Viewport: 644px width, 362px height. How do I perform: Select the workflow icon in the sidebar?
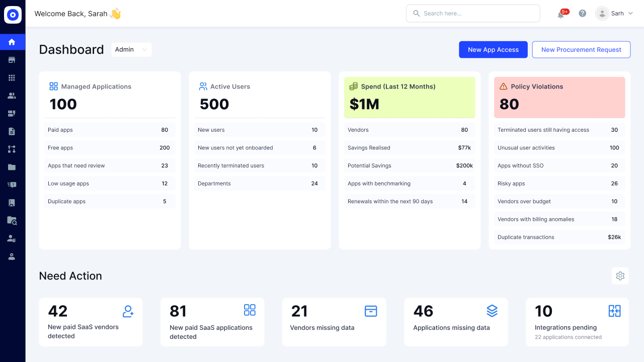click(x=13, y=149)
